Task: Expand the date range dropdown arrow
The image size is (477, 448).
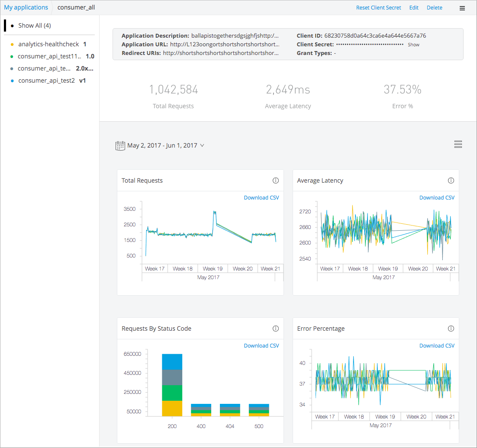Action: point(202,145)
